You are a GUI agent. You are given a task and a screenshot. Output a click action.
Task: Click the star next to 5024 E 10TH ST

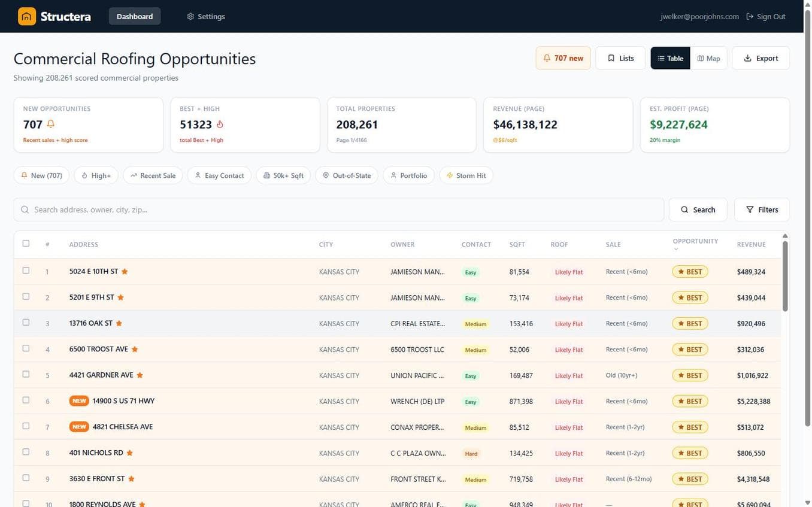coord(124,271)
